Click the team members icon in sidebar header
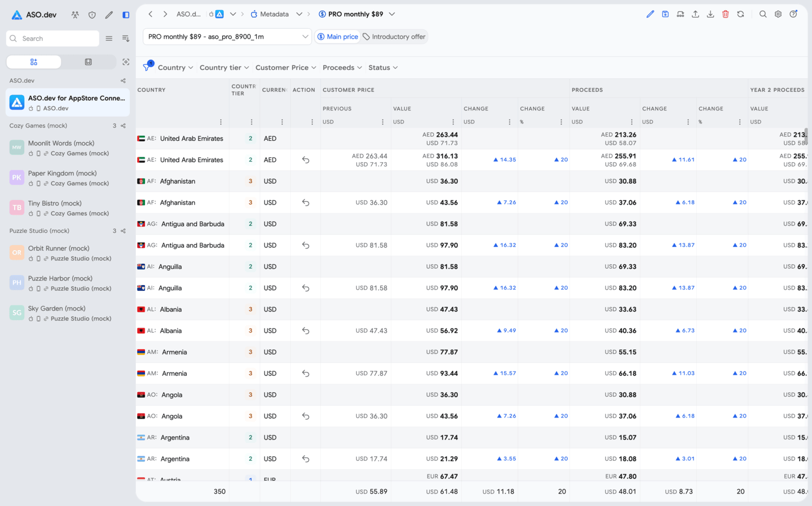812x506 pixels. 75,15
